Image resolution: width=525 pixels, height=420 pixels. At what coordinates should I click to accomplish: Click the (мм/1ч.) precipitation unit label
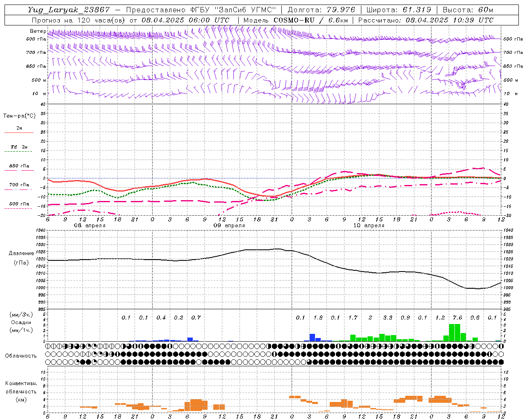(x=21, y=330)
